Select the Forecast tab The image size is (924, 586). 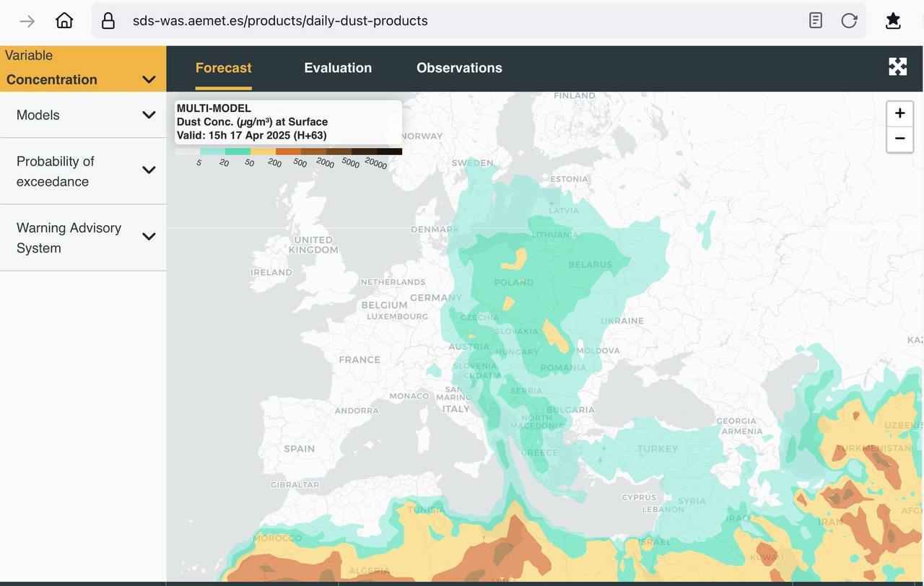[x=223, y=68]
